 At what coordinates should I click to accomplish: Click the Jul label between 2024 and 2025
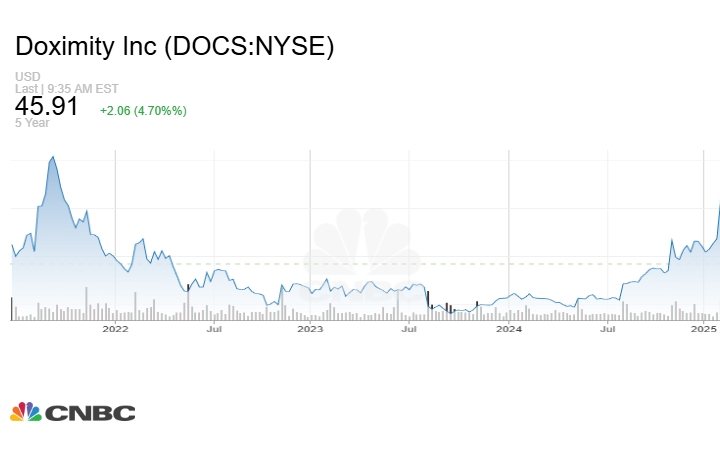608,329
